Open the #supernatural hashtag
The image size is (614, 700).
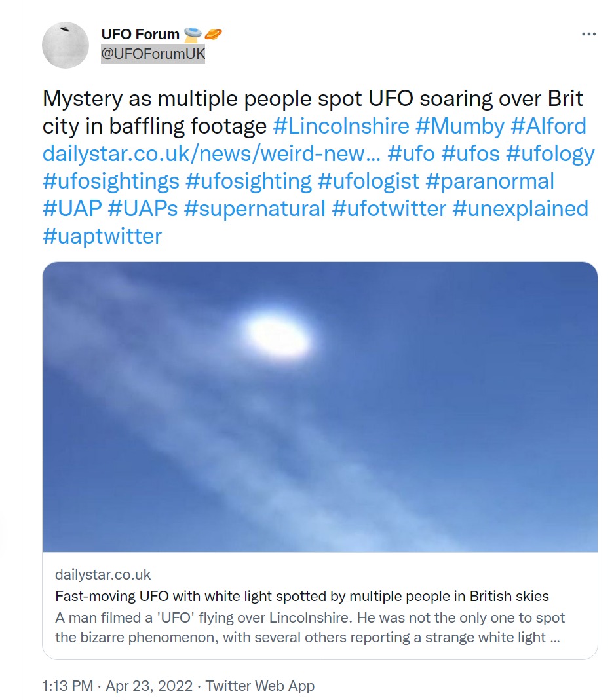click(255, 209)
